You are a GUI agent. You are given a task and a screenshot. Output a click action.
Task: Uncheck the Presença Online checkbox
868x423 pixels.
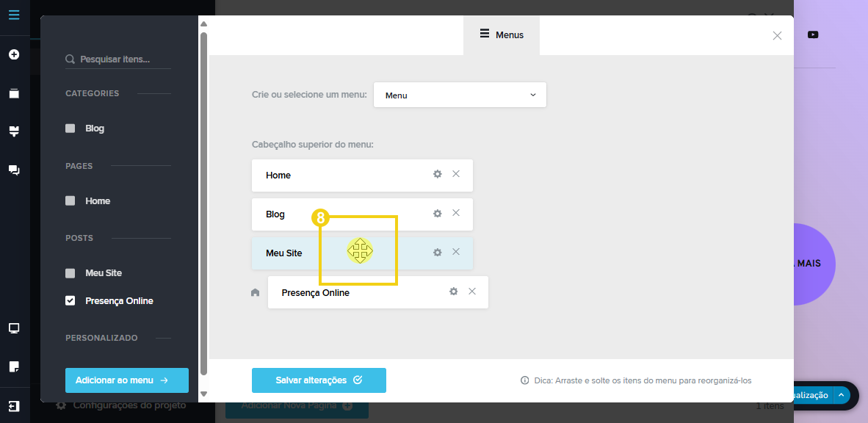(70, 300)
